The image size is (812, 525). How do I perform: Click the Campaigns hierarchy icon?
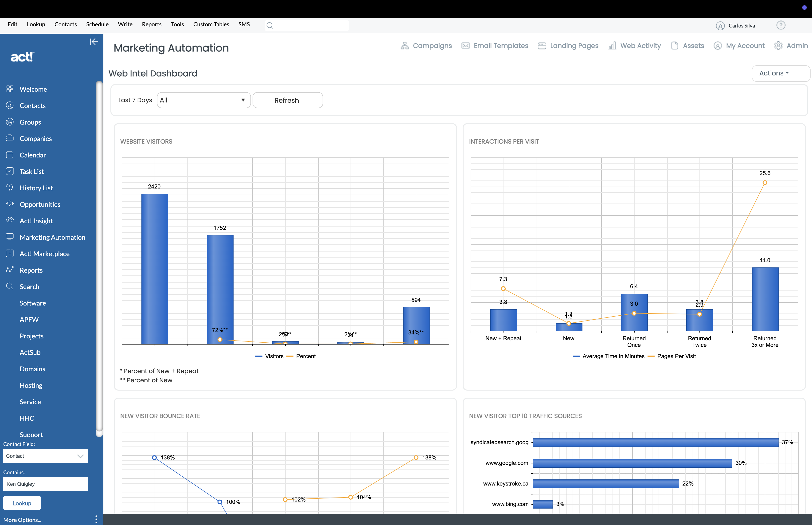(x=405, y=46)
